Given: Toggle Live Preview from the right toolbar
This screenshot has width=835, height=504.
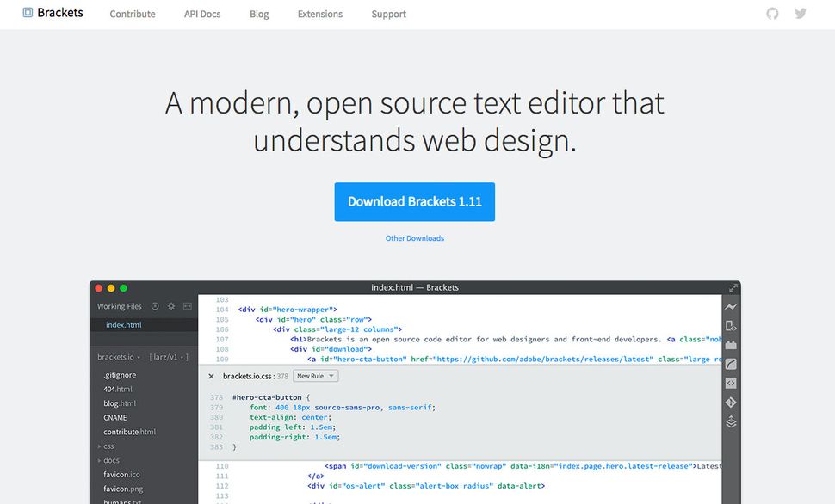Looking at the screenshot, I should pyautogui.click(x=730, y=306).
